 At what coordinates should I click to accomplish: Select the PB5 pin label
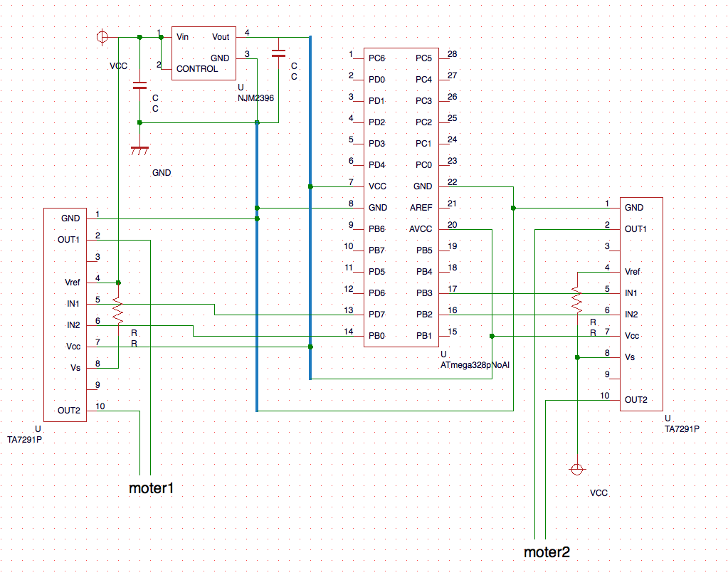tap(424, 251)
